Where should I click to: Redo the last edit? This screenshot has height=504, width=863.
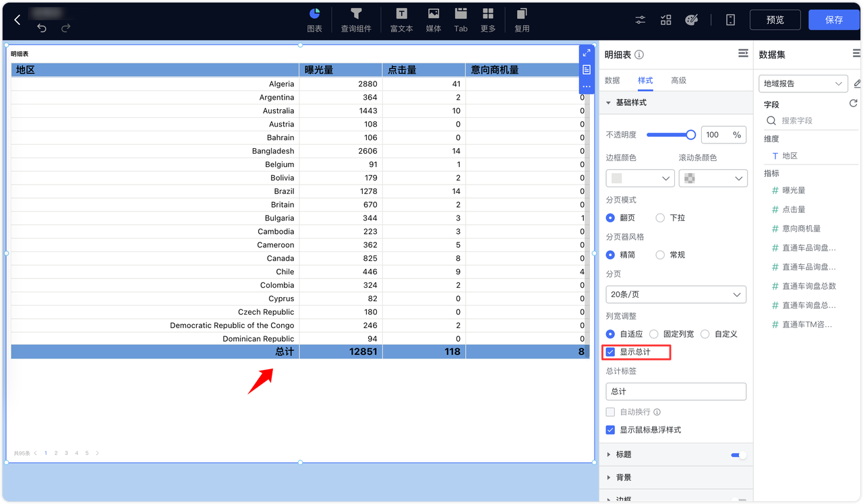coord(65,28)
